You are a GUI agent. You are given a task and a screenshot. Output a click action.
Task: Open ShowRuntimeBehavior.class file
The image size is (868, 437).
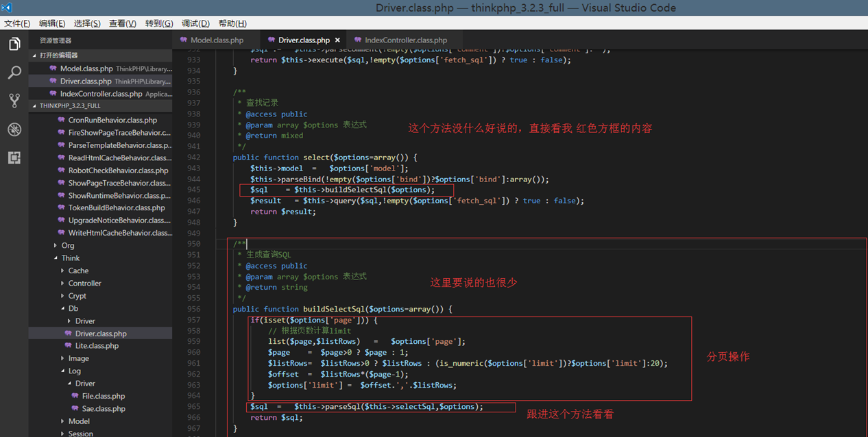point(119,195)
